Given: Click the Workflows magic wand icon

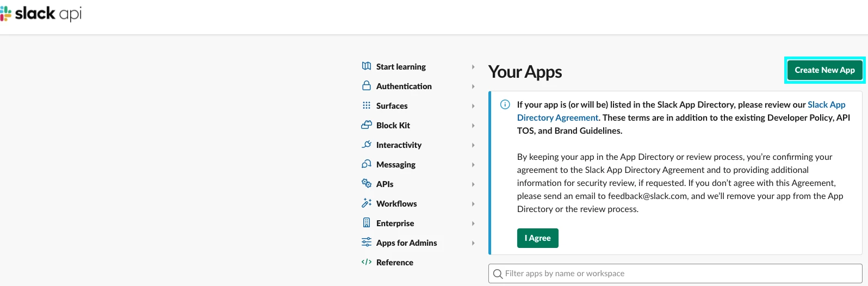Looking at the screenshot, I should click(x=367, y=203).
